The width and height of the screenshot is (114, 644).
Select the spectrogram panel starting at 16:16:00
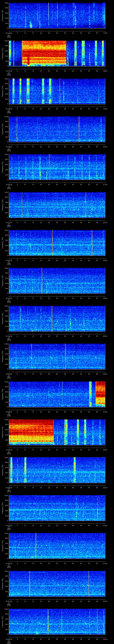[x=57, y=16]
